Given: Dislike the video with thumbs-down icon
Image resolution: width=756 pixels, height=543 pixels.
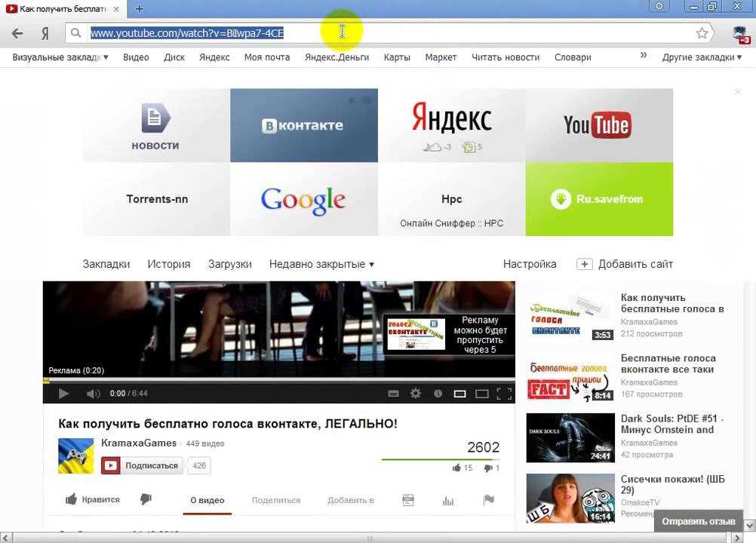Looking at the screenshot, I should (x=146, y=500).
